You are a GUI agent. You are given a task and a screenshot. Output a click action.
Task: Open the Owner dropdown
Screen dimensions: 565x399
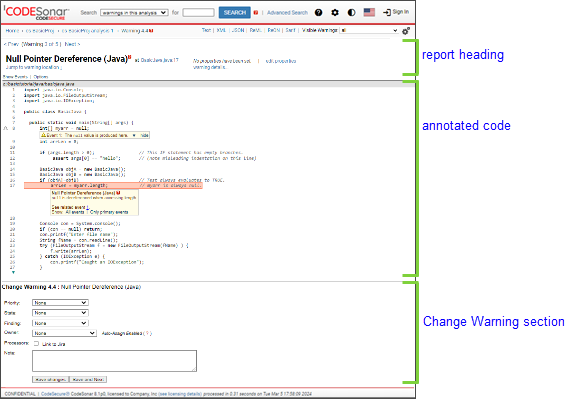click(64, 333)
